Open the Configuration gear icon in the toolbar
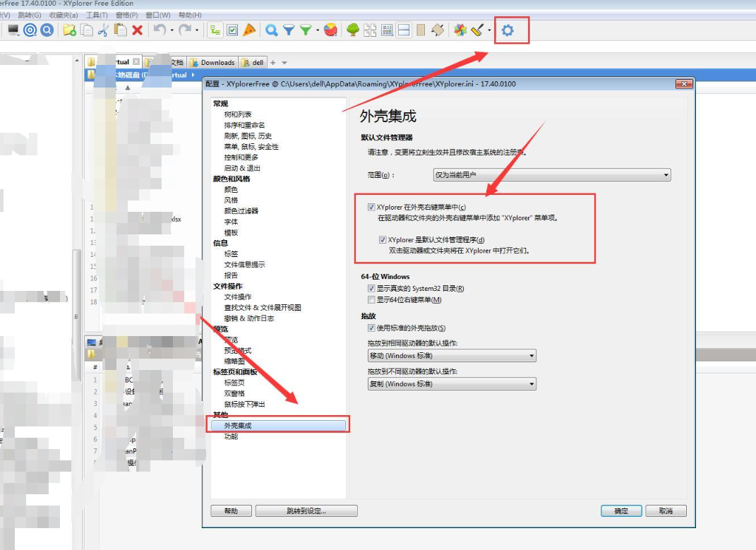 [x=508, y=30]
